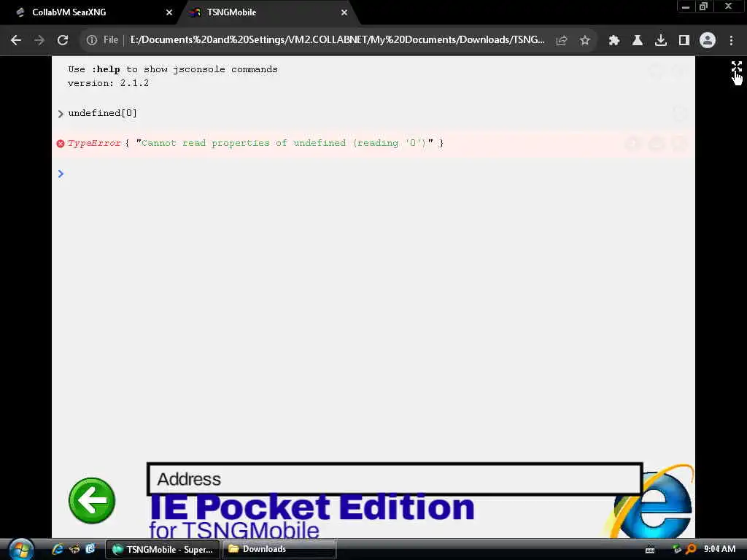747x560 pixels.
Task: Expand the chevron next to undefined[0]
Action: point(61,113)
